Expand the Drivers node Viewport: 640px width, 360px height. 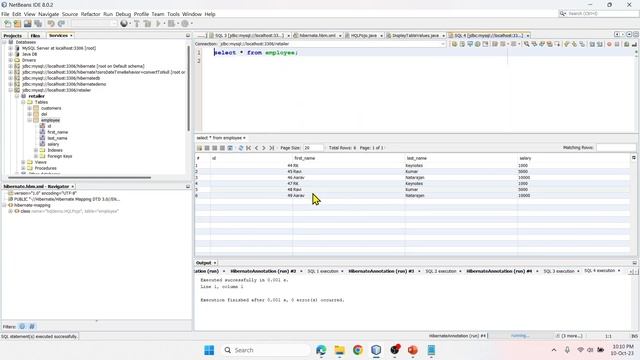pos(11,60)
